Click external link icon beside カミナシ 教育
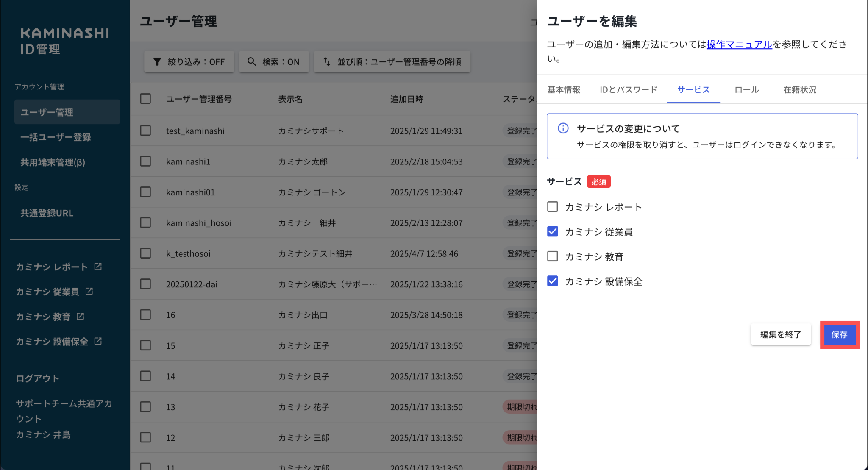This screenshot has height=470, width=868. pos(80,317)
